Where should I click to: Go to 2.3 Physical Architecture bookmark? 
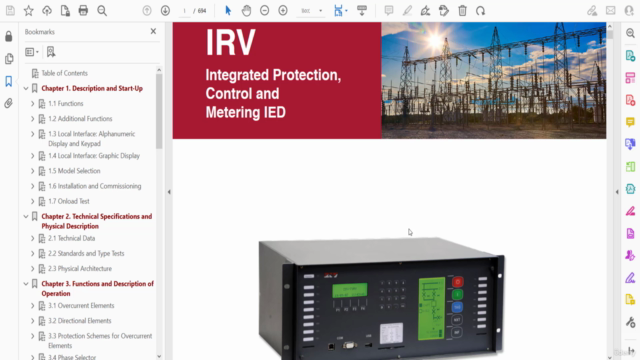[x=80, y=269]
